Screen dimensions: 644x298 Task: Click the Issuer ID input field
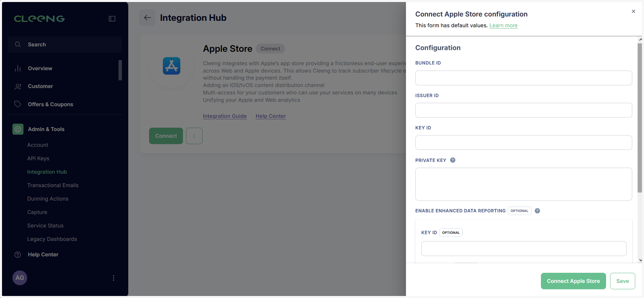pos(523,110)
